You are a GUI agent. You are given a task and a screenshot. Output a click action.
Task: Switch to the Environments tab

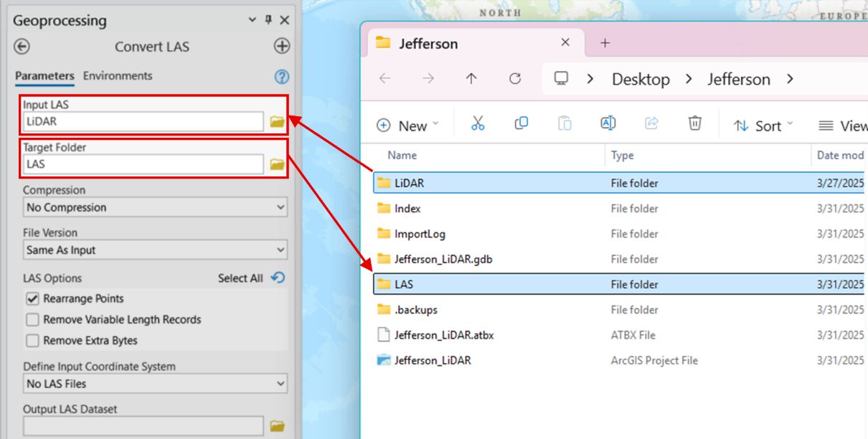point(118,75)
